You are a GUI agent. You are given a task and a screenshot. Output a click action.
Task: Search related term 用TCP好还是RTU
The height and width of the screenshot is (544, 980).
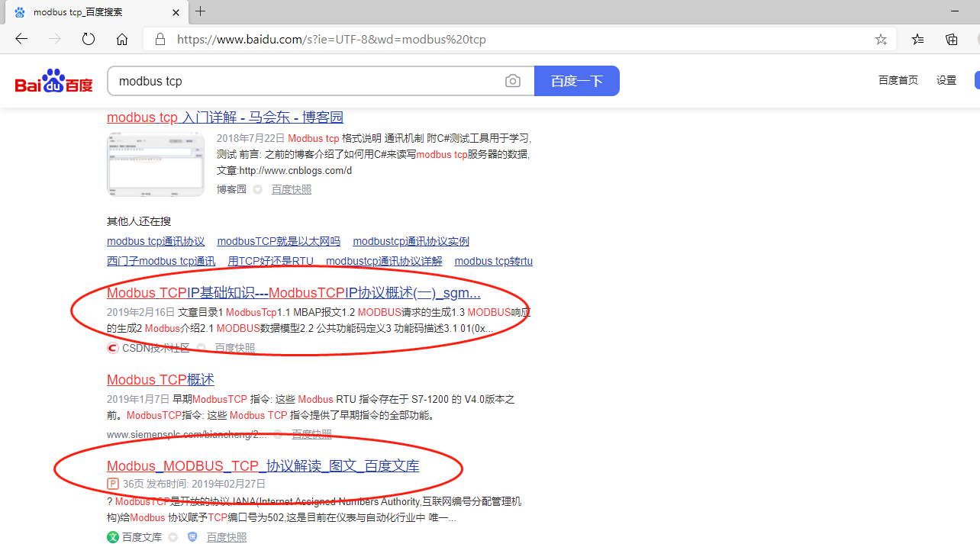pyautogui.click(x=270, y=261)
